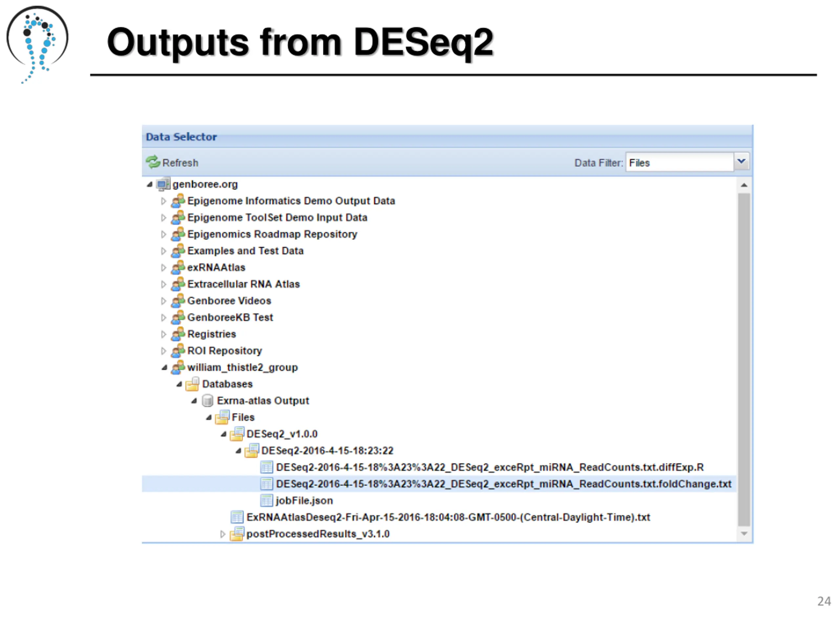Click the Extracellular RNA Atlas group icon
Viewport: 840px width, 630px height.
pos(178,284)
